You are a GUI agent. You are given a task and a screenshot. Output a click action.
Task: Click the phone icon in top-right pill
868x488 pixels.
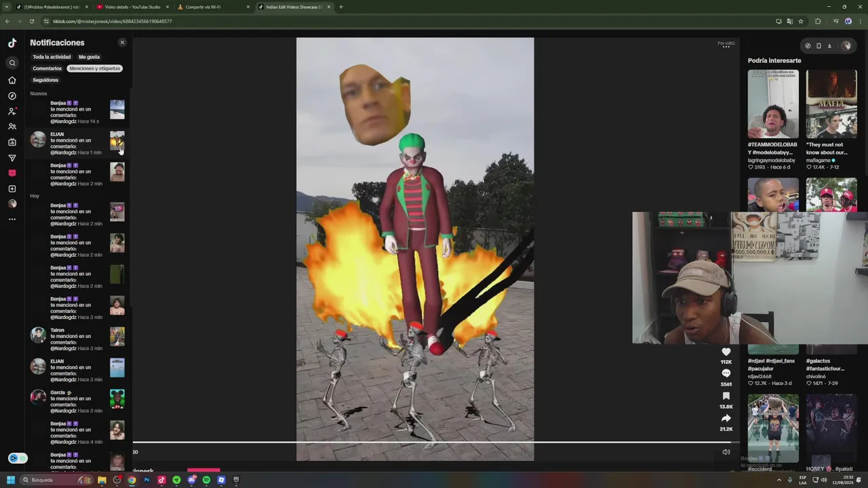pos(818,46)
